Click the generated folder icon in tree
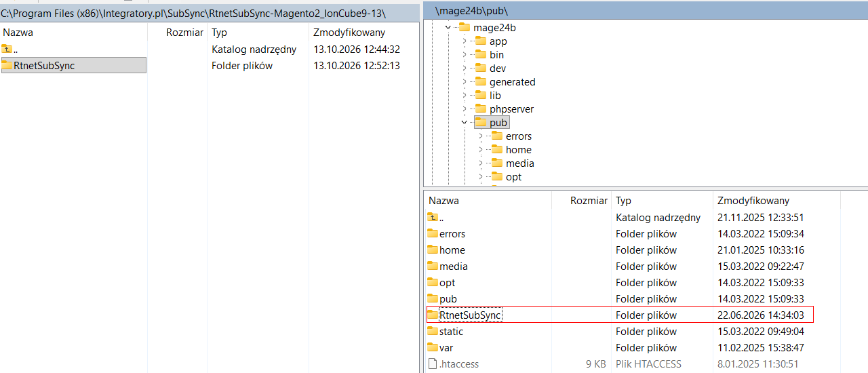The width and height of the screenshot is (868, 373). [x=481, y=81]
